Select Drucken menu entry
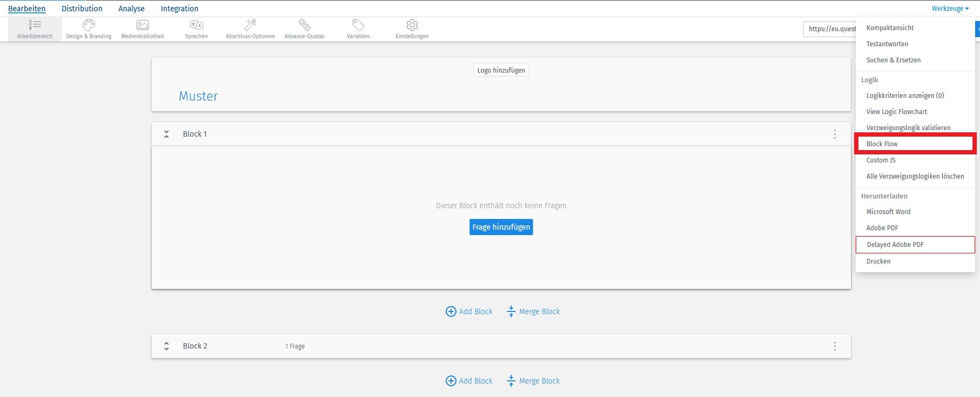 (x=915, y=261)
